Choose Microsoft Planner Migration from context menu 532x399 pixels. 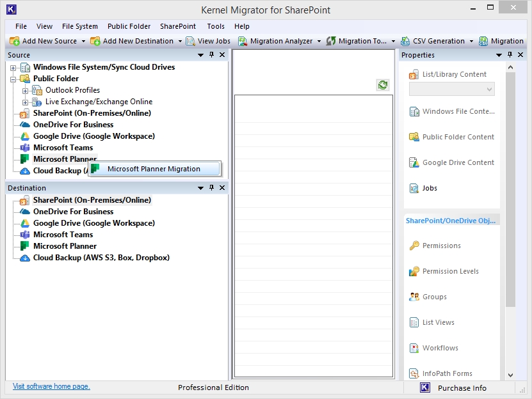click(x=154, y=169)
